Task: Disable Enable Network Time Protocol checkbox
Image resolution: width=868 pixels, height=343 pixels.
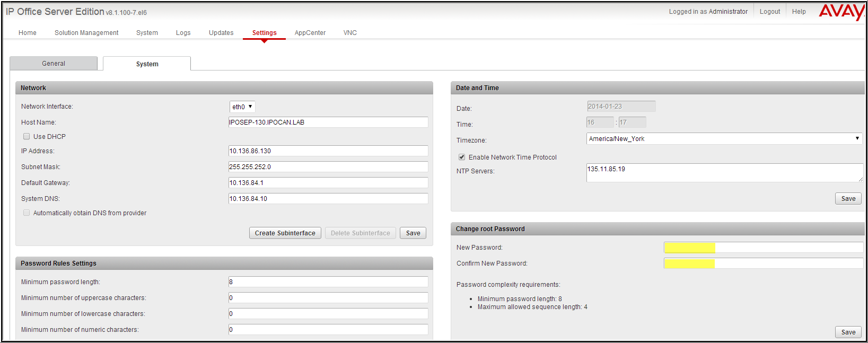Action: [462, 157]
